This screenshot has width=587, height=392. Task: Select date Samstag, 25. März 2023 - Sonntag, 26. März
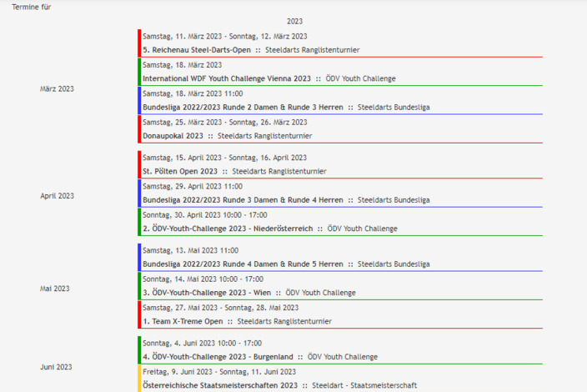tap(224, 123)
